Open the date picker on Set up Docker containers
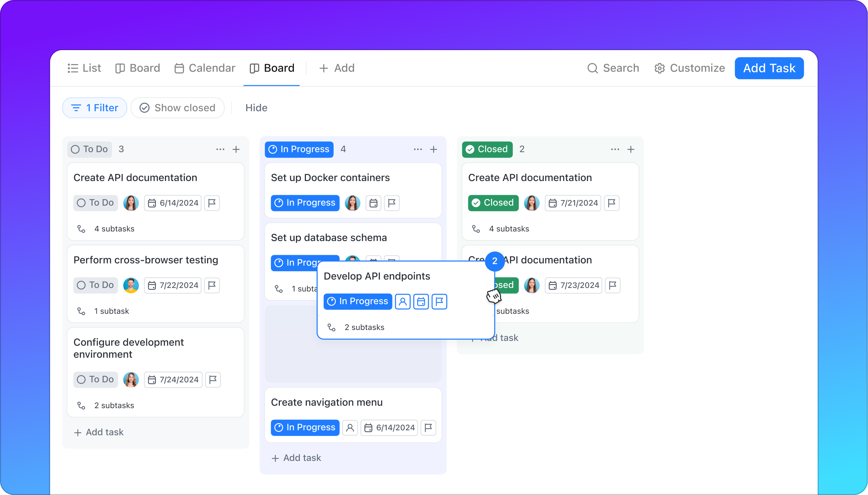The image size is (868, 495). click(373, 203)
